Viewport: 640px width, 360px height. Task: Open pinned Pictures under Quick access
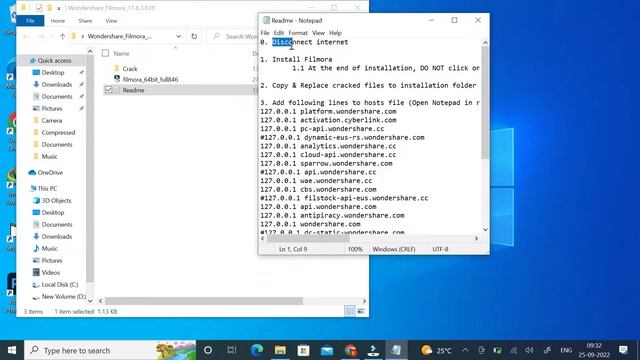(x=52, y=108)
